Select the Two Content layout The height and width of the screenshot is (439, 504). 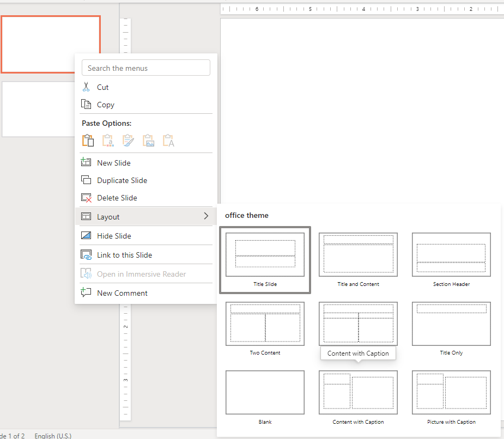click(x=265, y=324)
